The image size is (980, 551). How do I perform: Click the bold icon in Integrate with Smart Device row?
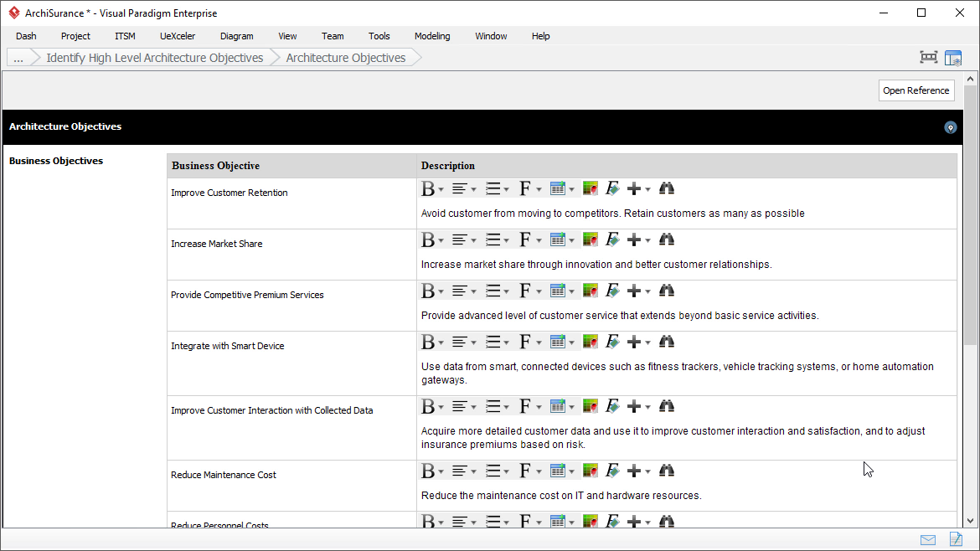[427, 342]
